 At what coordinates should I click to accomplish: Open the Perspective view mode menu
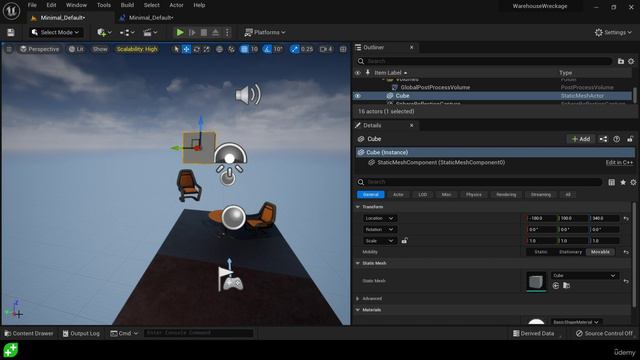click(40, 49)
